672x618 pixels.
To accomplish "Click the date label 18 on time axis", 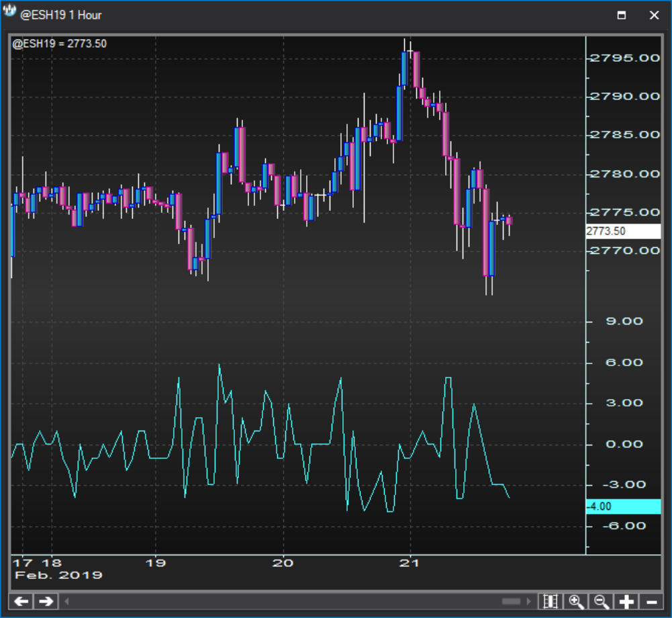I will tap(52, 563).
